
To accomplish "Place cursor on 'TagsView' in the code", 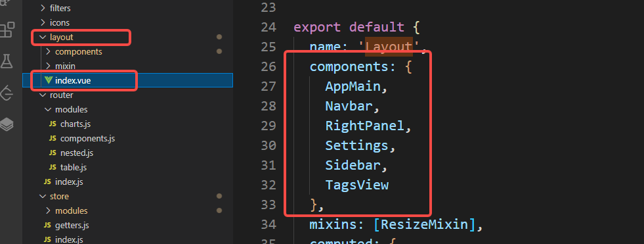I will tap(357, 185).
